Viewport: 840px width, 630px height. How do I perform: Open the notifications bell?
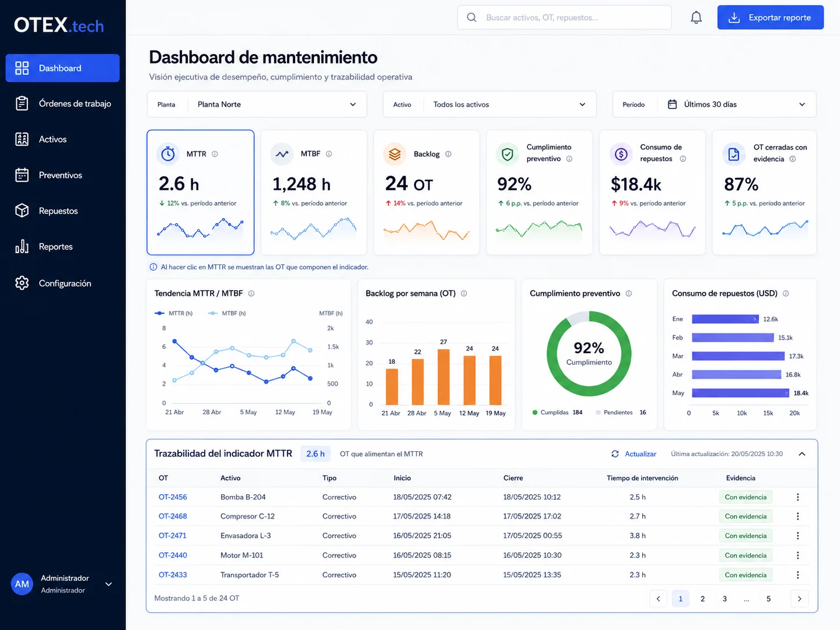[696, 17]
